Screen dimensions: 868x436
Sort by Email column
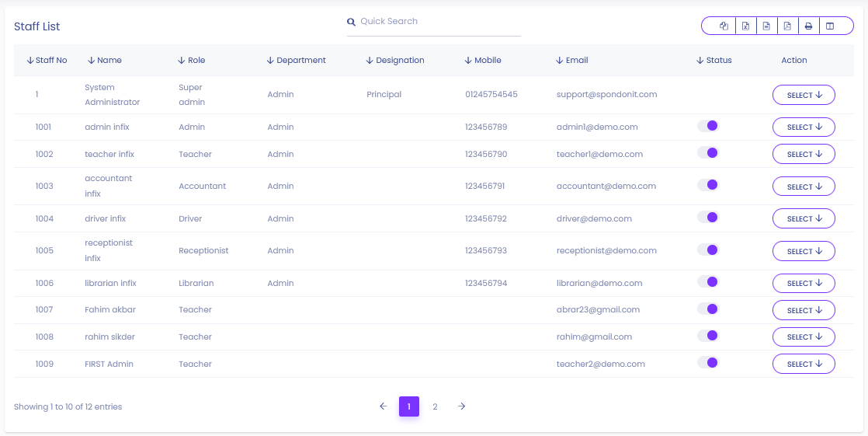point(572,61)
